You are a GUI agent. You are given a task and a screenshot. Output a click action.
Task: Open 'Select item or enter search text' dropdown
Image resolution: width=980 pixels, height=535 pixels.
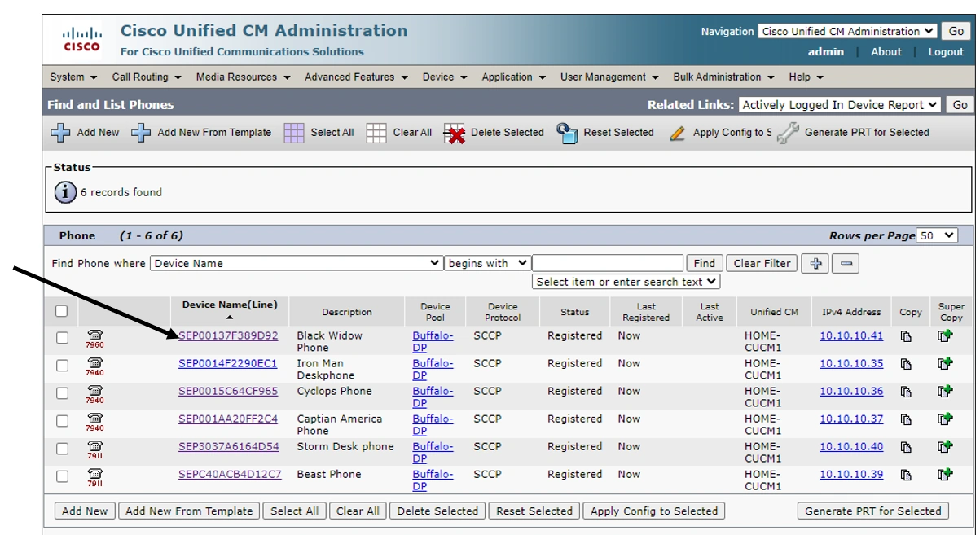click(626, 282)
